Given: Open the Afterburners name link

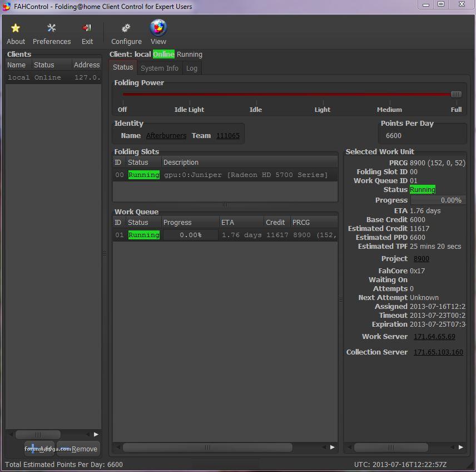Looking at the screenshot, I should pyautogui.click(x=166, y=136).
